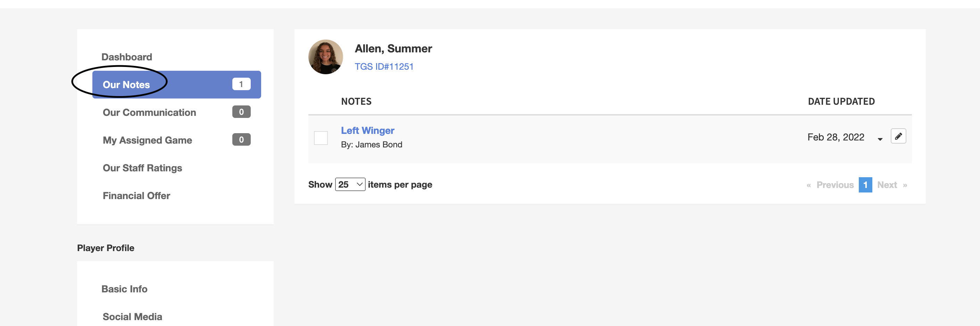This screenshot has width=980, height=326.
Task: Go to Our Communication section
Action: [149, 112]
